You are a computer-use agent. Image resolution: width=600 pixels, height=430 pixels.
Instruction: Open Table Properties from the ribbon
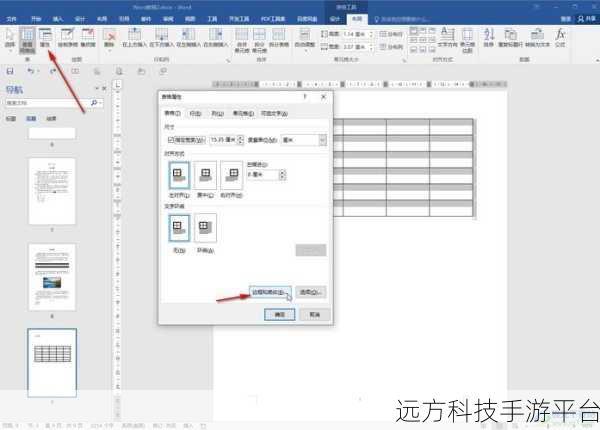(45, 38)
